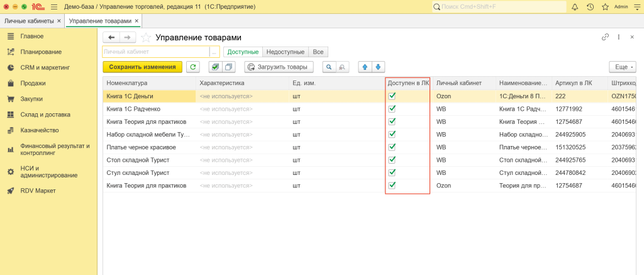Viewport: 644px width, 275px height.
Task: Toggle checkbox for Платье черное красивое
Action: [x=392, y=147]
